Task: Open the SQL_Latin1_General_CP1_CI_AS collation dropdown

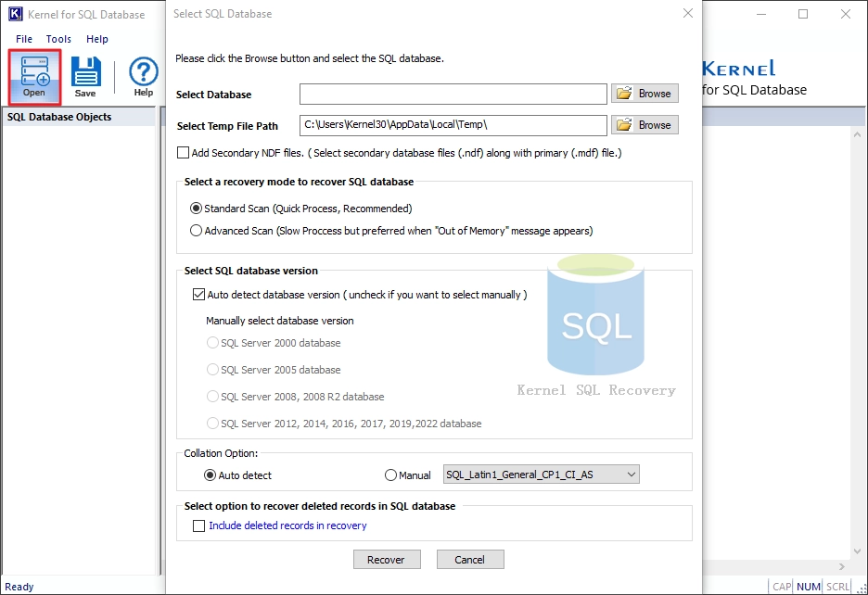Action: (x=542, y=475)
